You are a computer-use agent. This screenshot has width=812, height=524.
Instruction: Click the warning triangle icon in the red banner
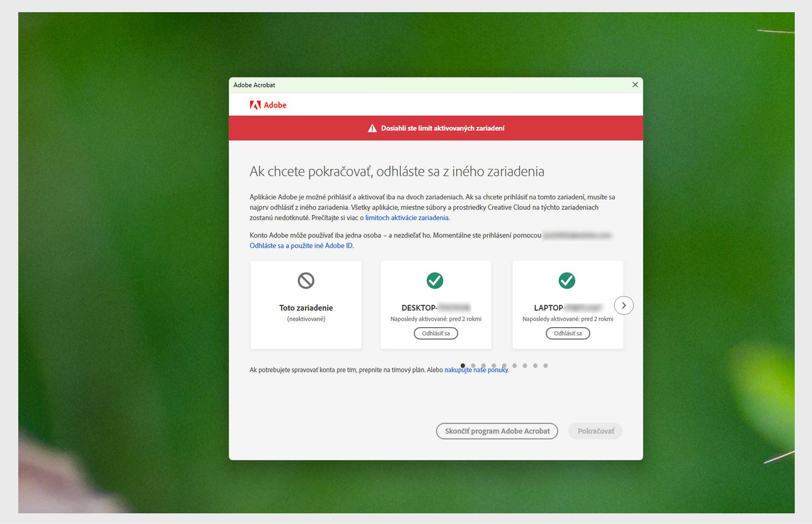372,128
